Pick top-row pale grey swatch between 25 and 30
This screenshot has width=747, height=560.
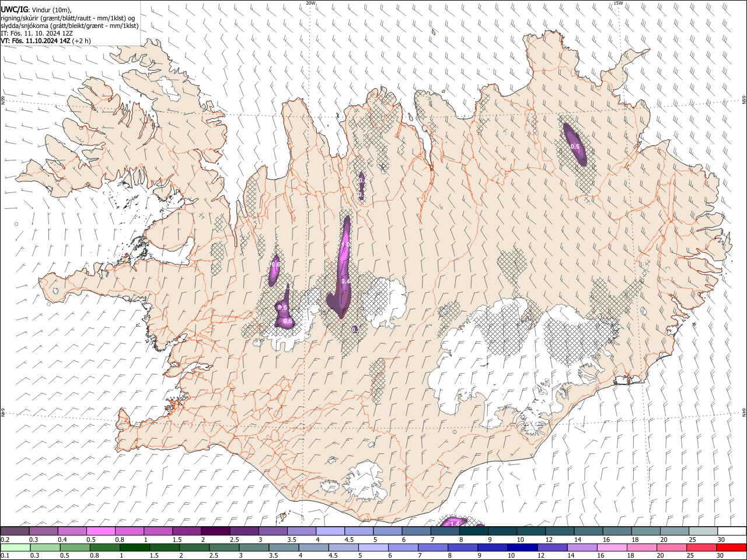pos(703,531)
